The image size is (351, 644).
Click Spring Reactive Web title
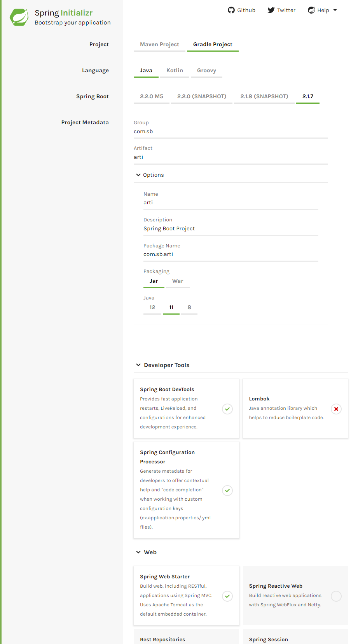tap(276, 586)
